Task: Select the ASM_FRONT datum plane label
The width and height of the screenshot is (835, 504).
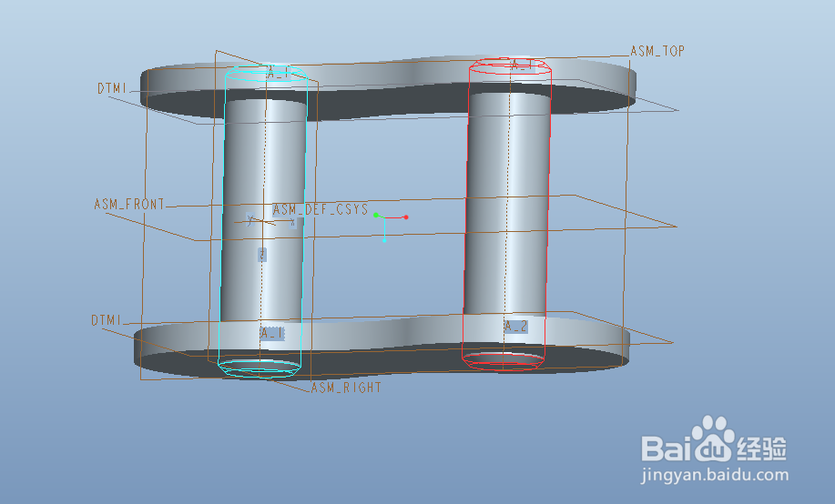Action: coord(129,205)
